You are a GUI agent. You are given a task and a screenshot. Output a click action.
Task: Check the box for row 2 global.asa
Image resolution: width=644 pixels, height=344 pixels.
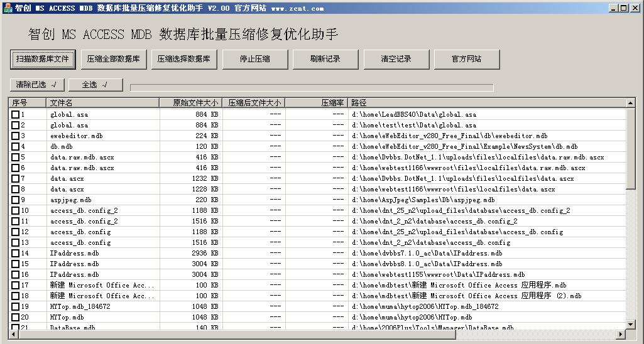point(15,125)
